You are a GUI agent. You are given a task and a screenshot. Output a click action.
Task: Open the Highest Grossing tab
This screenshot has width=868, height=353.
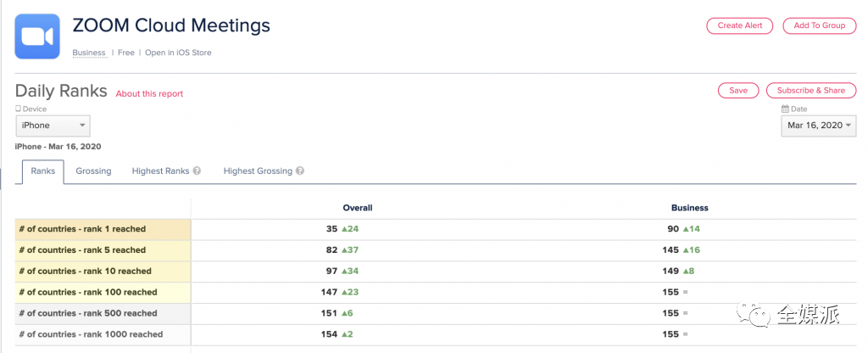(x=258, y=171)
